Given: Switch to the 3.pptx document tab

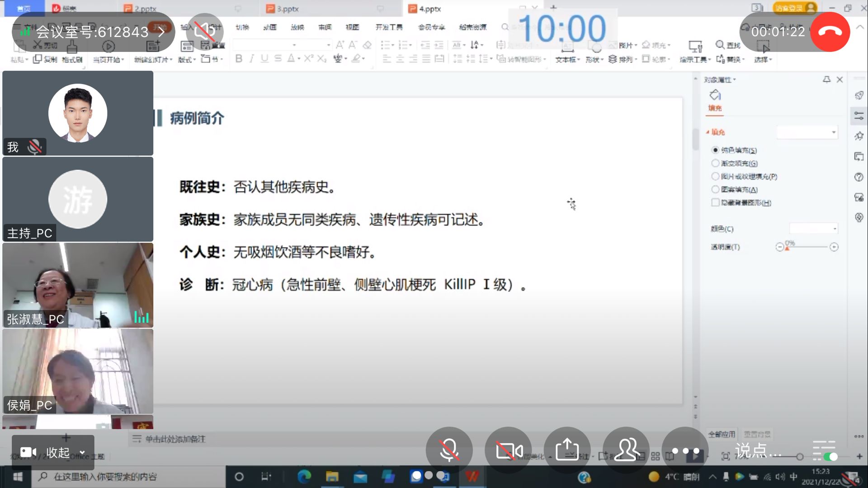Looking at the screenshot, I should tap(288, 9).
